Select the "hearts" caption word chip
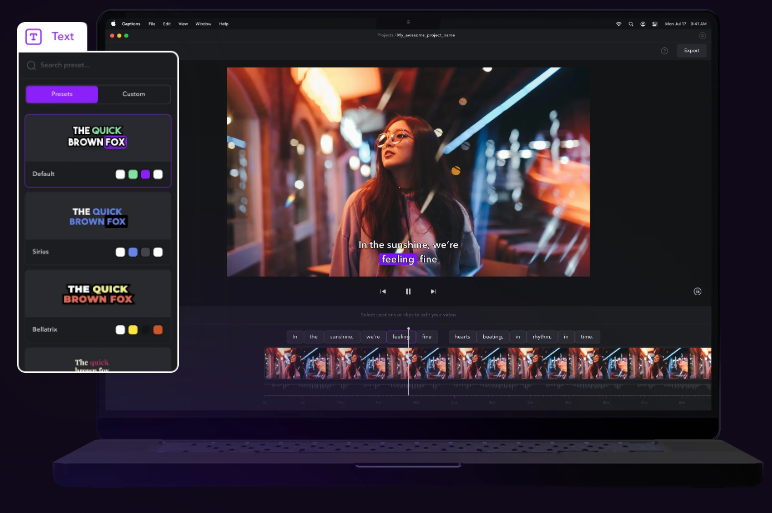Viewport: 772px width, 513px height. (x=462, y=337)
